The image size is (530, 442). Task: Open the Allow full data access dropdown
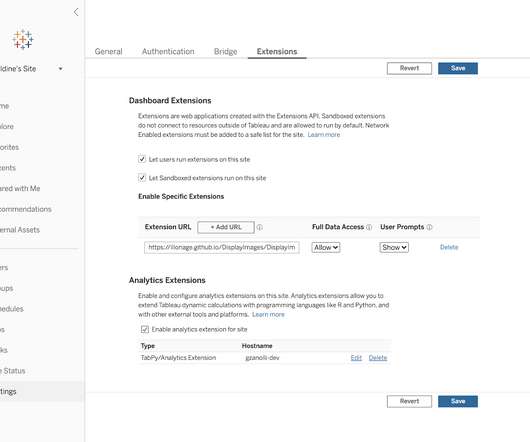point(326,248)
